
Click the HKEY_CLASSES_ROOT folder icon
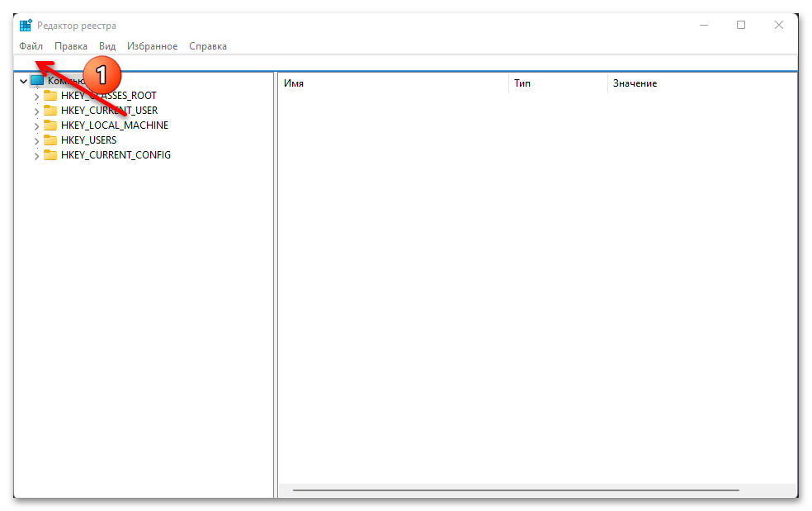click(50, 96)
